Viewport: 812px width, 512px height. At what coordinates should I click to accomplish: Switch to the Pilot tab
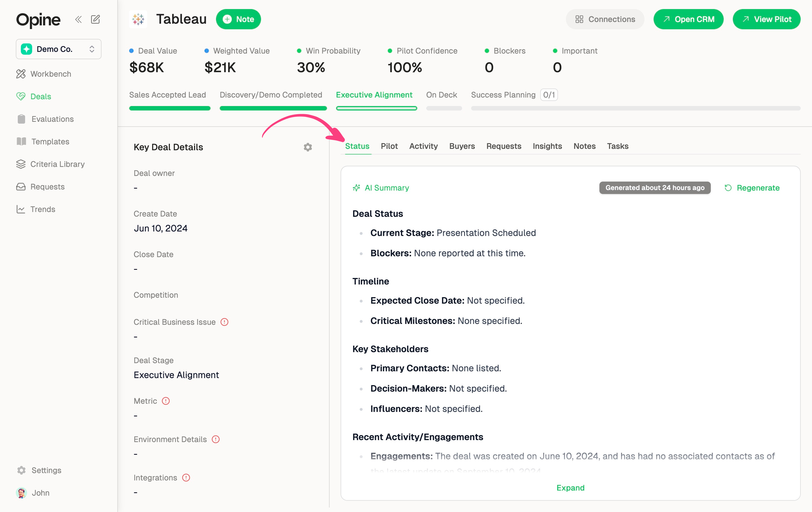(389, 146)
